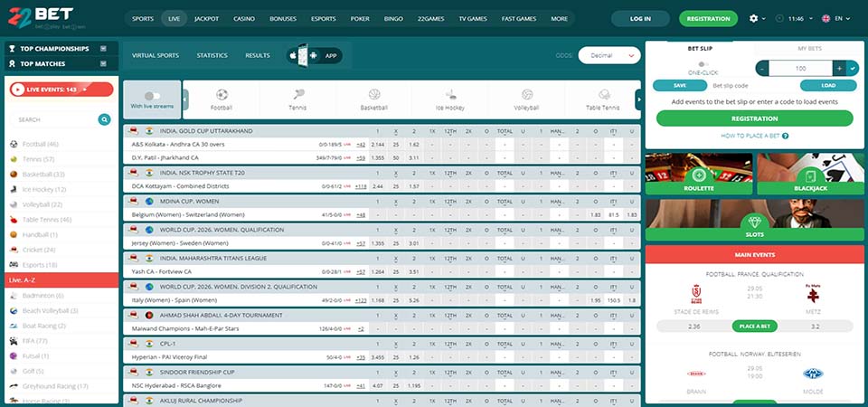Image resolution: width=868 pixels, height=407 pixels.
Task: Click the UK flag language icon
Action: click(x=826, y=18)
